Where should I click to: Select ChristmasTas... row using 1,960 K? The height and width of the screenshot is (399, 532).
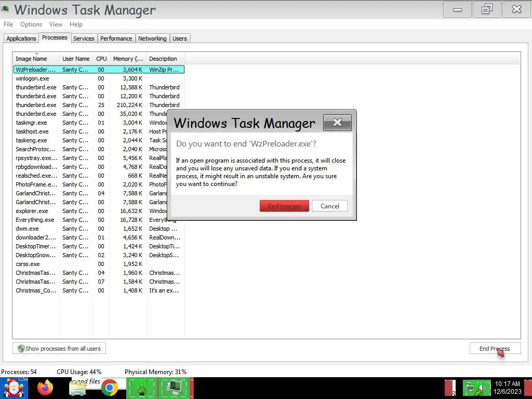[x=99, y=272]
